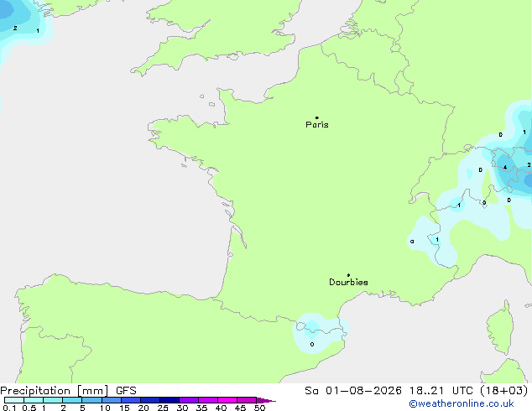The image size is (532, 411).
Task: Click precipitation value '4' over Switzerland area
Action: pos(505,167)
